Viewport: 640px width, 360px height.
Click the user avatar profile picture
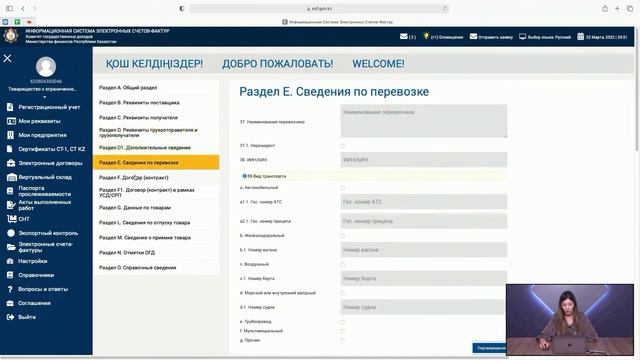pos(46,66)
